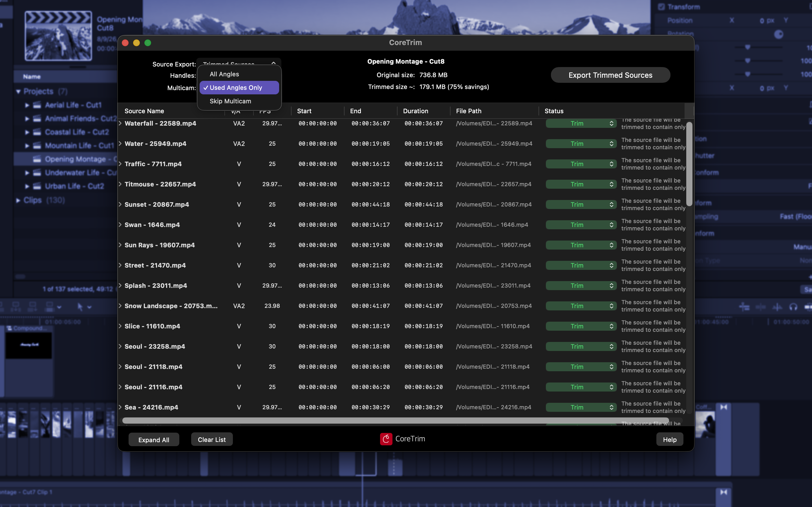Toggle the Transform checkbox in inspector
Image resolution: width=812 pixels, height=507 pixels.
661,7
